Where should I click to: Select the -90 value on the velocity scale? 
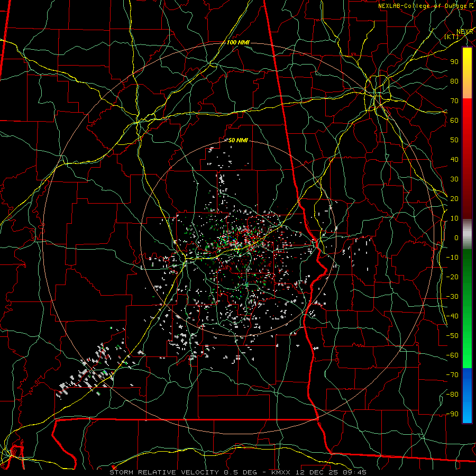pyautogui.click(x=452, y=414)
